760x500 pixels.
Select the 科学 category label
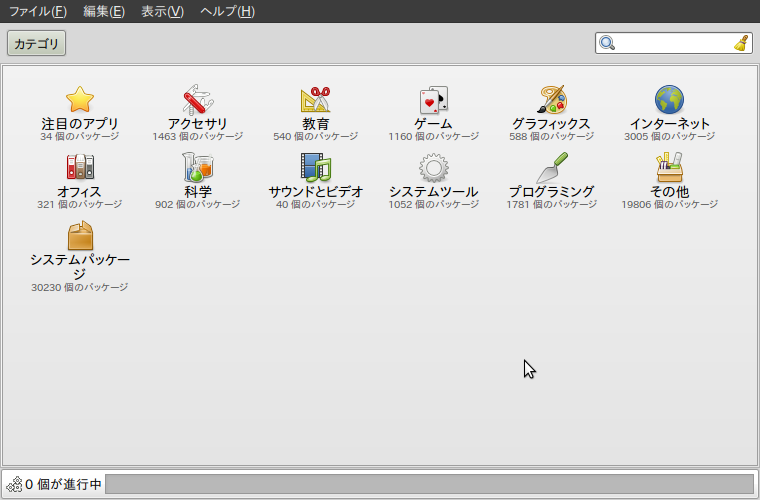tap(198, 192)
